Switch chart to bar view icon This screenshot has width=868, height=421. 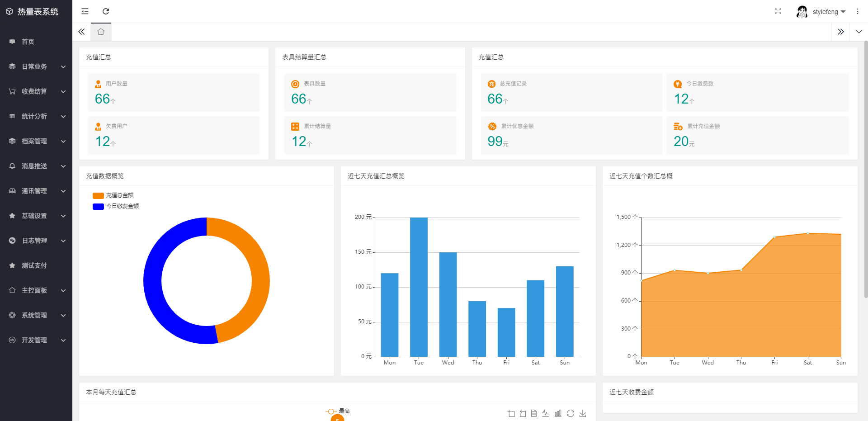coord(558,413)
